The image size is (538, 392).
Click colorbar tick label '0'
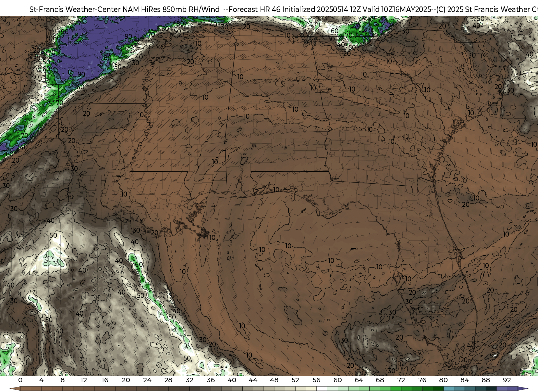point(20,380)
